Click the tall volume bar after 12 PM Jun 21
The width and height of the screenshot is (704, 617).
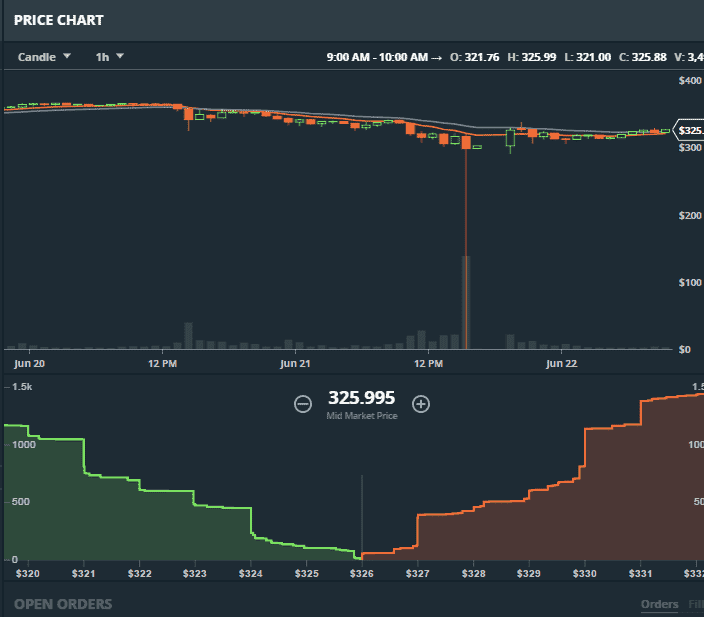[466, 302]
